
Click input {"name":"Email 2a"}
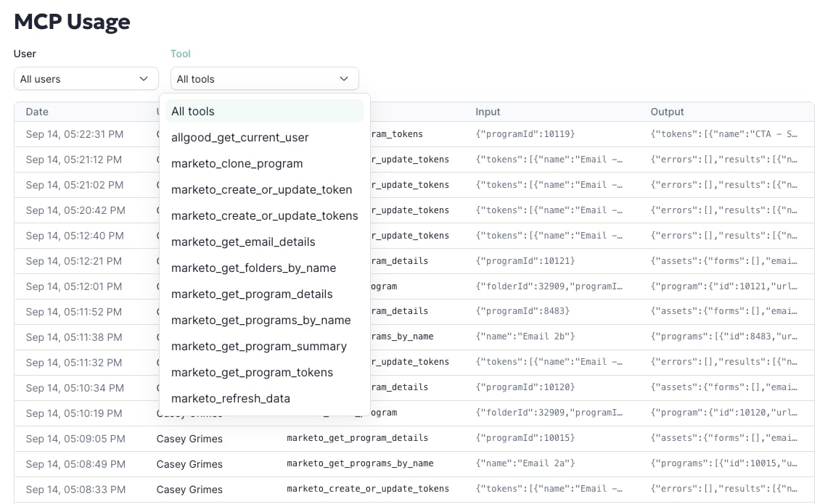pyautogui.click(x=525, y=463)
